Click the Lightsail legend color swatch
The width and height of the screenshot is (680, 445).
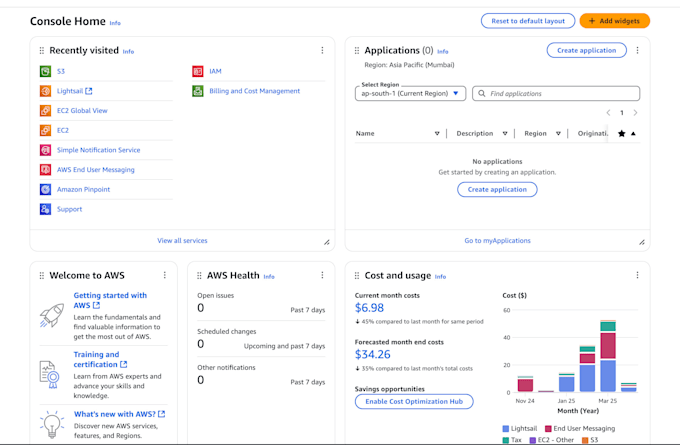coord(506,429)
